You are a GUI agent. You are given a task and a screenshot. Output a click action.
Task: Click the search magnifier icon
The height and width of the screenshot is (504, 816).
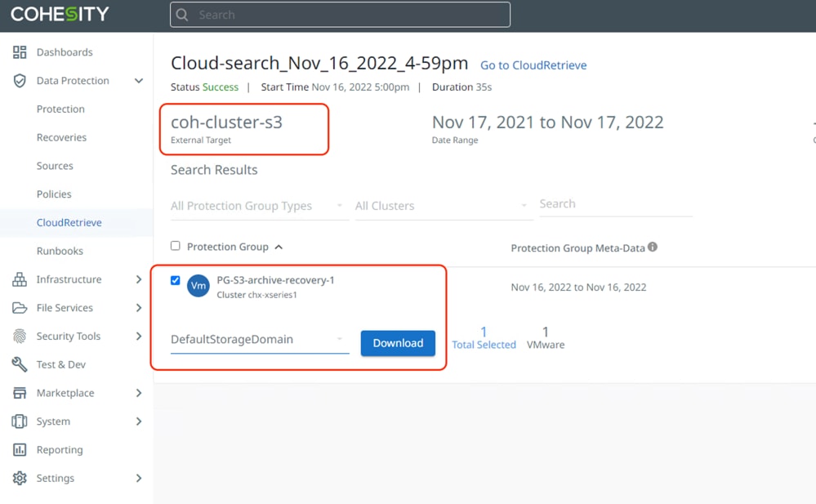pos(181,15)
